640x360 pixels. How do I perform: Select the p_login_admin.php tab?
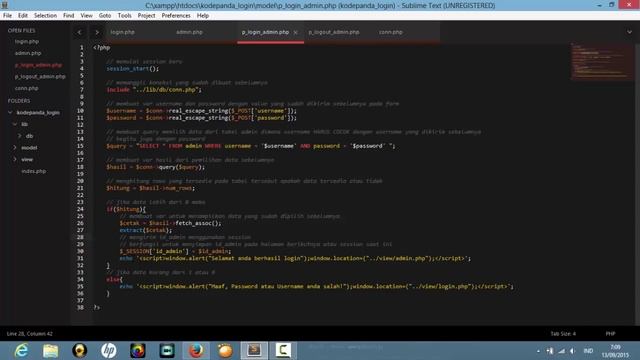(x=265, y=32)
